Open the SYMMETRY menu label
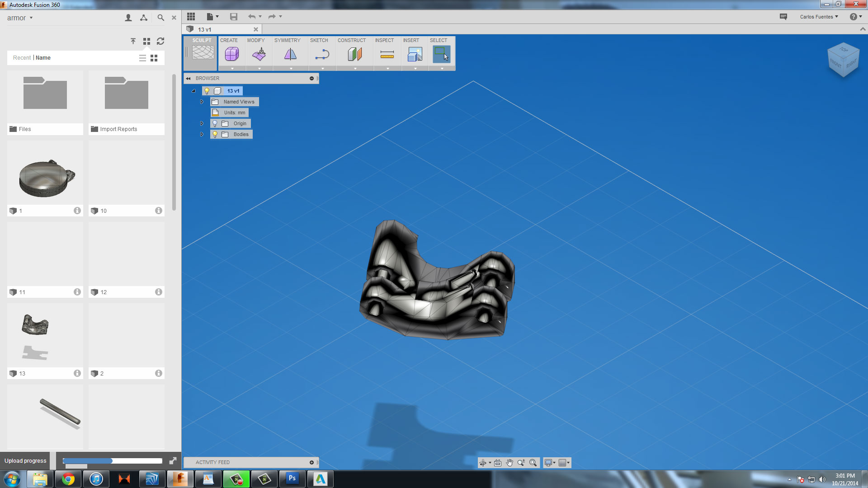 [x=287, y=40]
